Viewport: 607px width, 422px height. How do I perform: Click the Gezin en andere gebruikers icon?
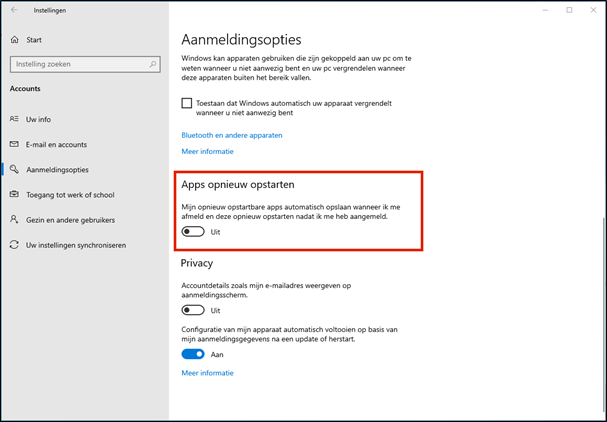pyautogui.click(x=14, y=219)
